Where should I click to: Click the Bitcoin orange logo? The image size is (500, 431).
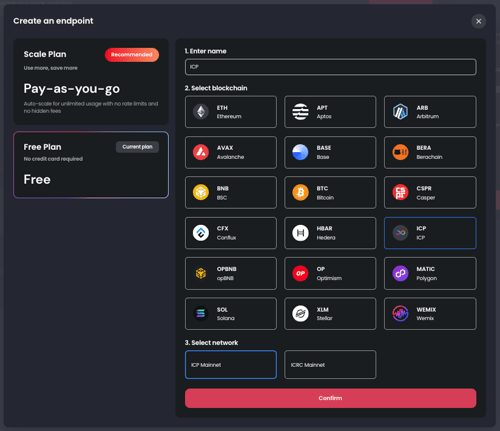tap(300, 192)
